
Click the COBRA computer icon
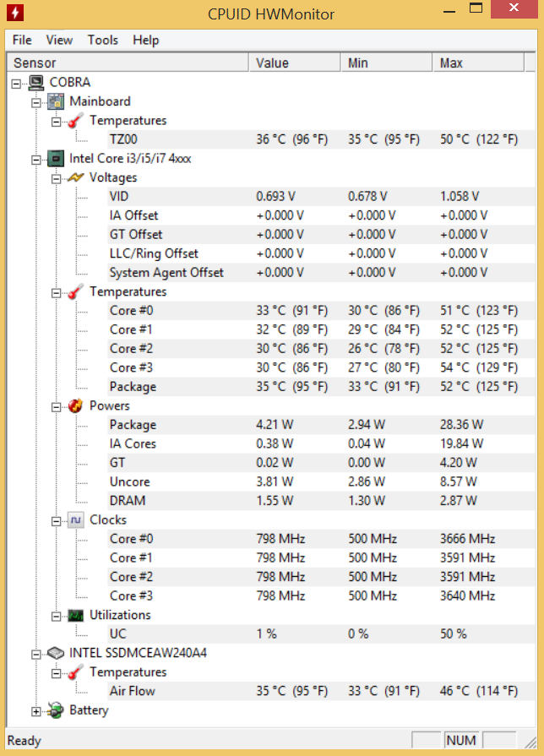pyautogui.click(x=36, y=83)
